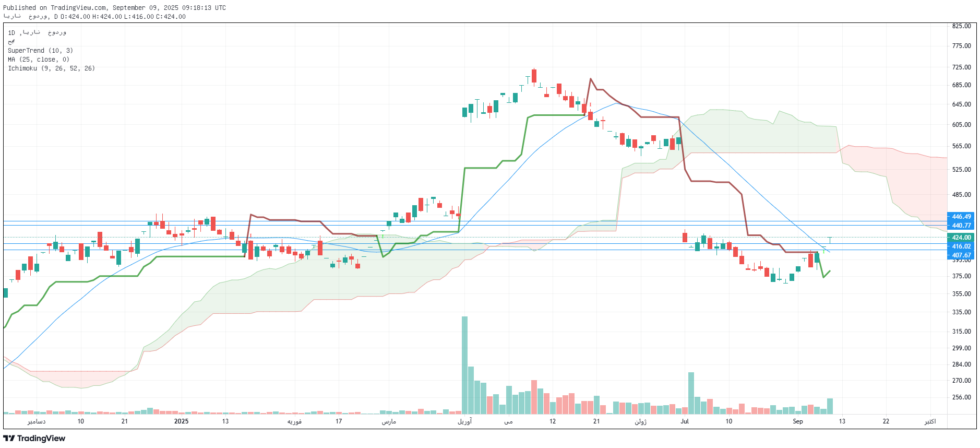Viewport: 980px width, 448px height.
Task: Click the highest candle at chart peak
Action: [534, 76]
